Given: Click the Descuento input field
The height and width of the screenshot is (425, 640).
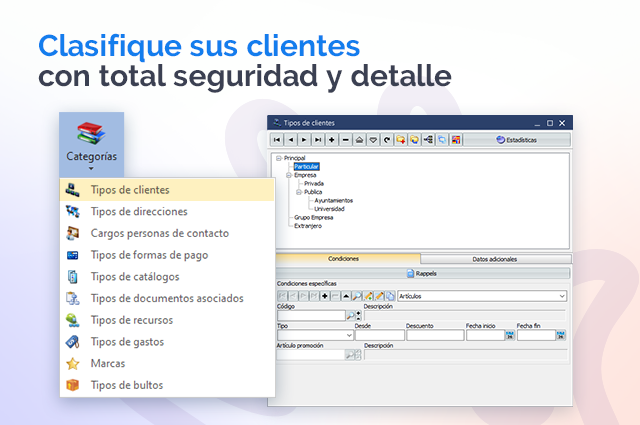Looking at the screenshot, I should click(434, 335).
